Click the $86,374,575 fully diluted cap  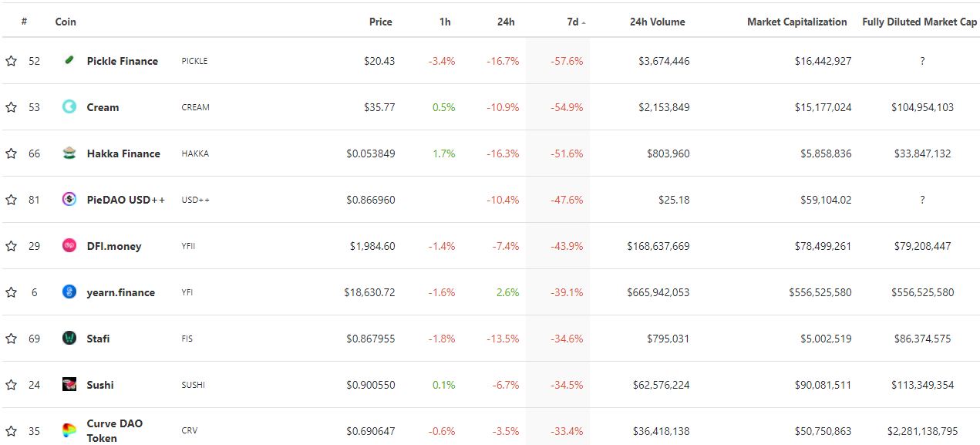922,339
